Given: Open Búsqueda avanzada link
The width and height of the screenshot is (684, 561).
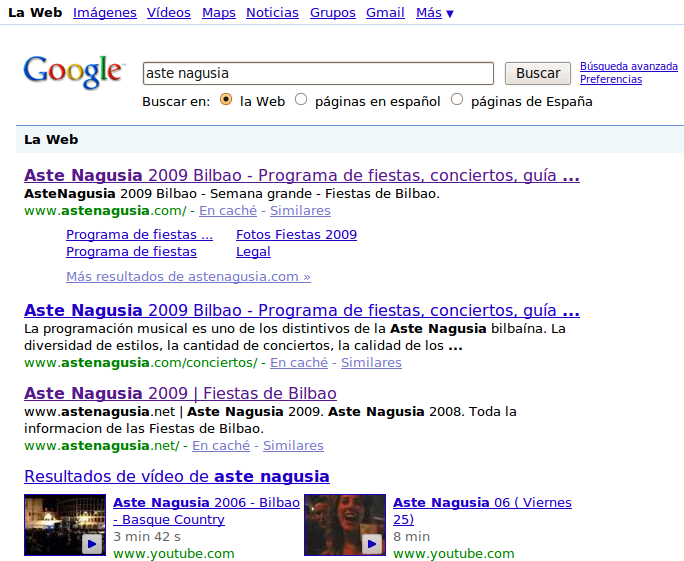Looking at the screenshot, I should click(629, 66).
